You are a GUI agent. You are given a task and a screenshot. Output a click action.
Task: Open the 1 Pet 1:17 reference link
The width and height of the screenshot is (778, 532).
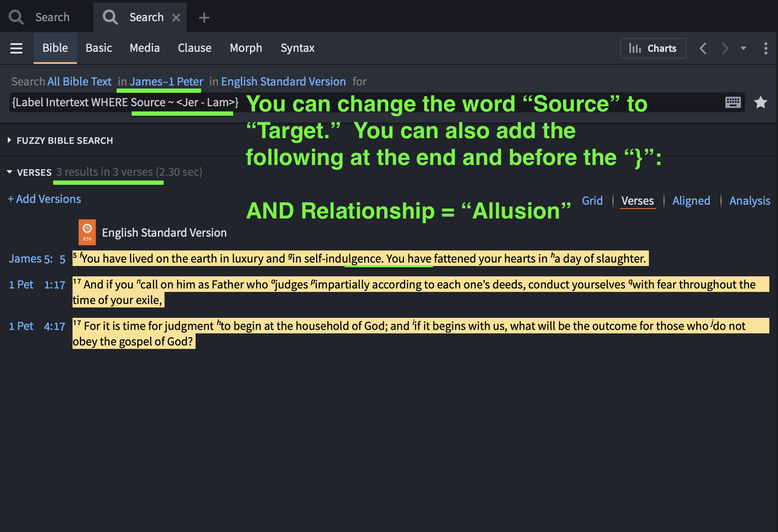point(37,285)
